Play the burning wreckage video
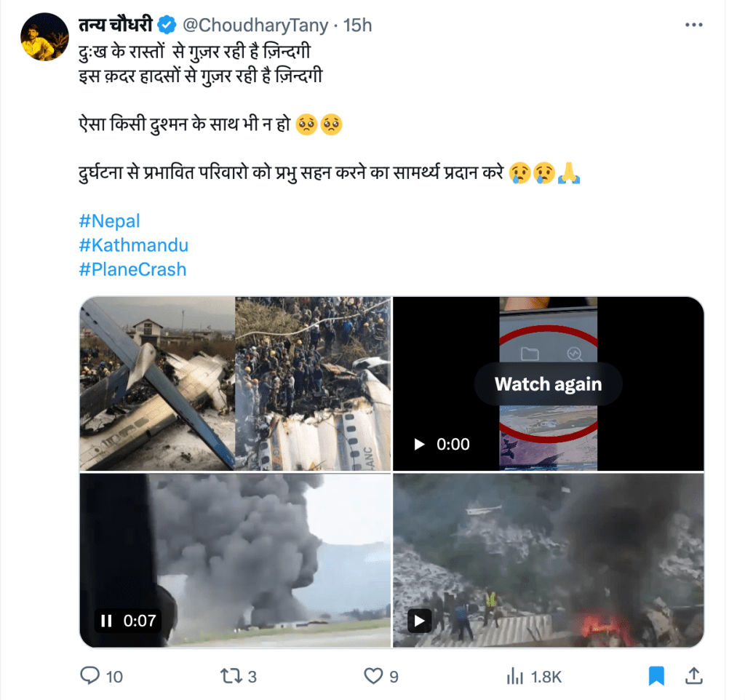The image size is (745, 700). (x=419, y=621)
